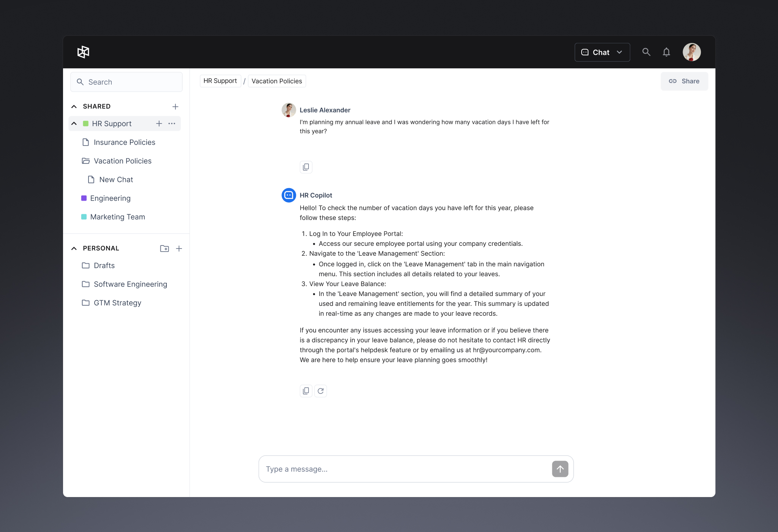Image resolution: width=778 pixels, height=532 pixels.
Task: Click the top bar search icon
Action: coord(646,52)
